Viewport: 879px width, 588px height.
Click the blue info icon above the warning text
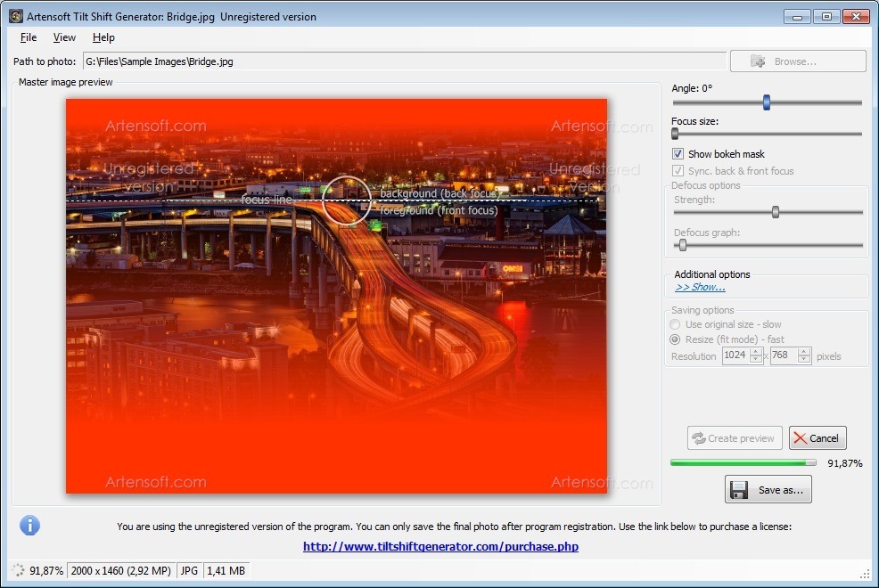29,525
